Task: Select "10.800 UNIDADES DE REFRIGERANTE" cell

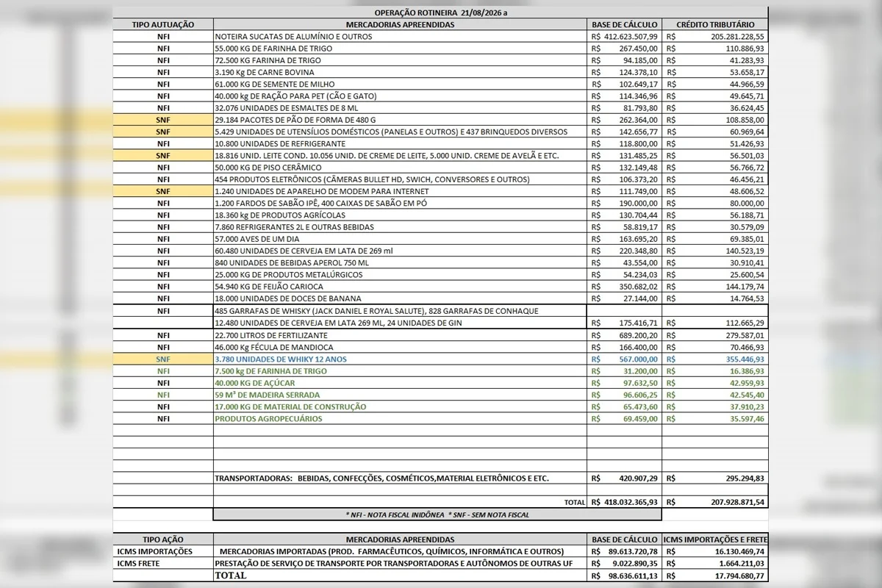Action: pos(401,143)
